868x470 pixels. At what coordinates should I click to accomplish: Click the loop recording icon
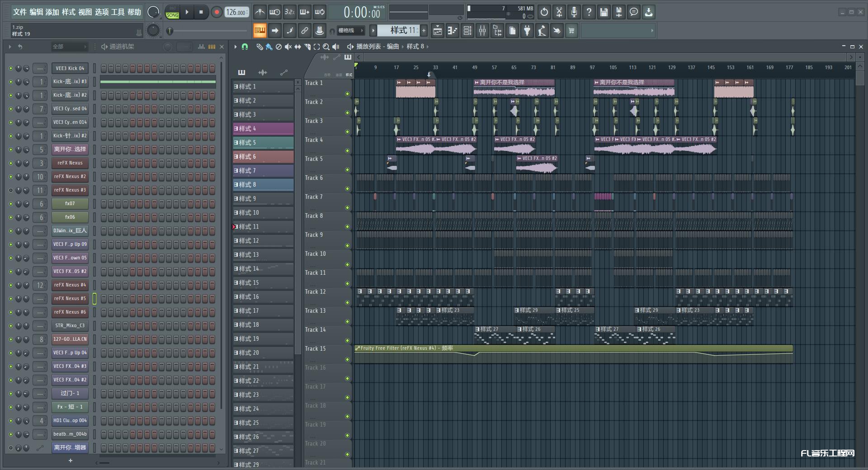[x=320, y=12]
